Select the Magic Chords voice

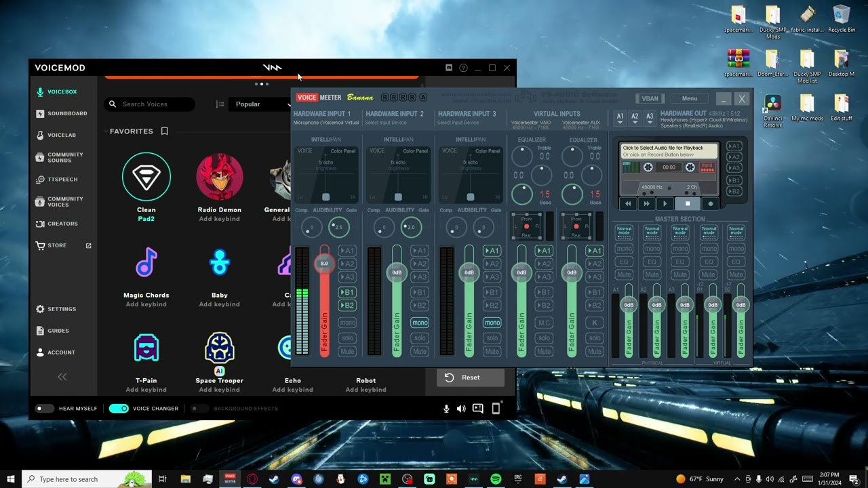click(146, 263)
